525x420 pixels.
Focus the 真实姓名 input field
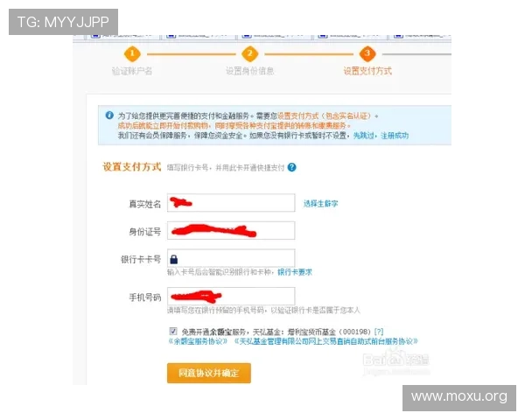point(231,203)
